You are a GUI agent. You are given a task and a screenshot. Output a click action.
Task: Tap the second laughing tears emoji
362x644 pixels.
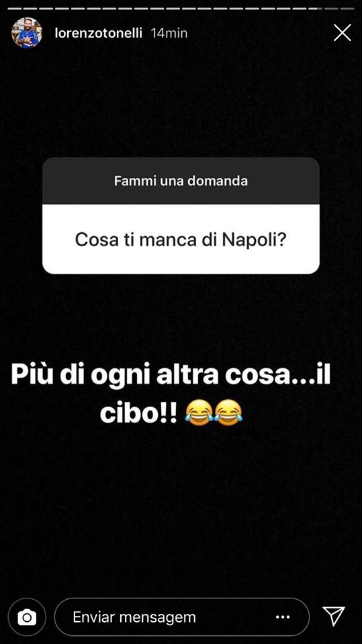tap(228, 414)
